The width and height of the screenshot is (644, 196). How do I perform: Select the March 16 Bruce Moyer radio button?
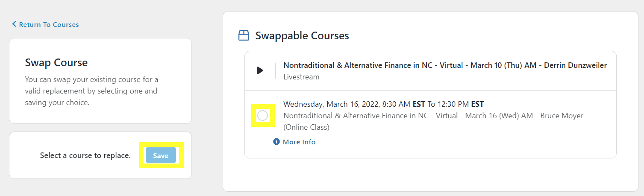pyautogui.click(x=262, y=115)
